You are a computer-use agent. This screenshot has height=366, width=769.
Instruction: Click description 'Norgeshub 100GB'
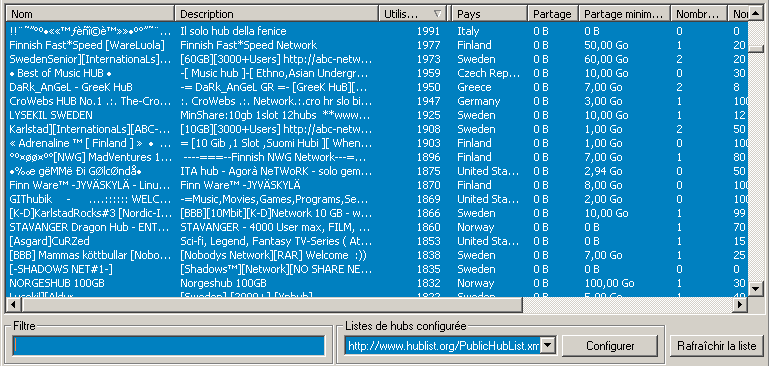223,283
